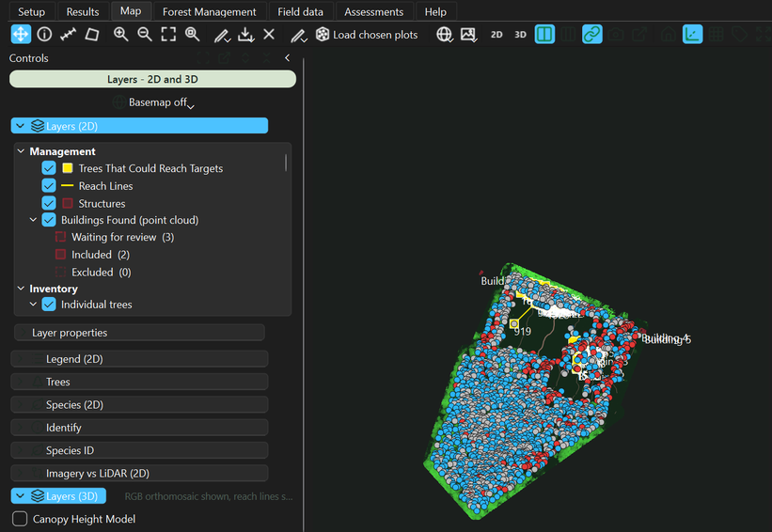Select Included (2) item

pos(101,255)
